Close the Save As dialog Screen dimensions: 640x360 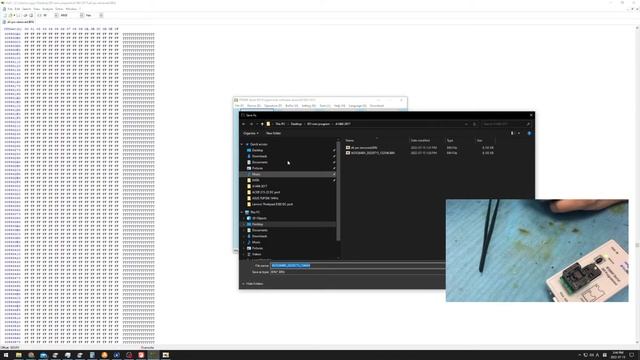(531, 116)
